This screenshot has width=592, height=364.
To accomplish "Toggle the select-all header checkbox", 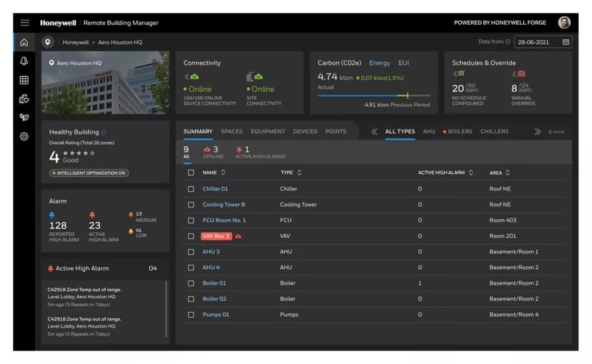I will pos(191,173).
